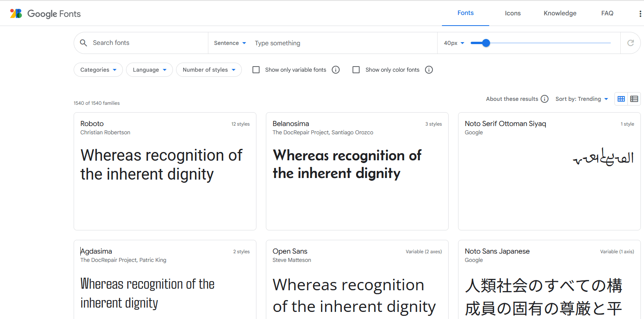Click the '1540 of 1540 families' count

pos(97,103)
